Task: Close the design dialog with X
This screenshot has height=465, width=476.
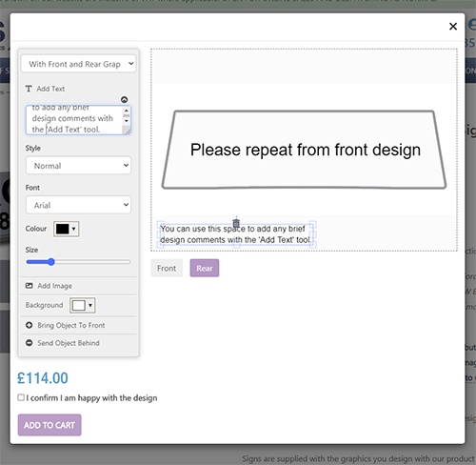Action: pos(453,27)
